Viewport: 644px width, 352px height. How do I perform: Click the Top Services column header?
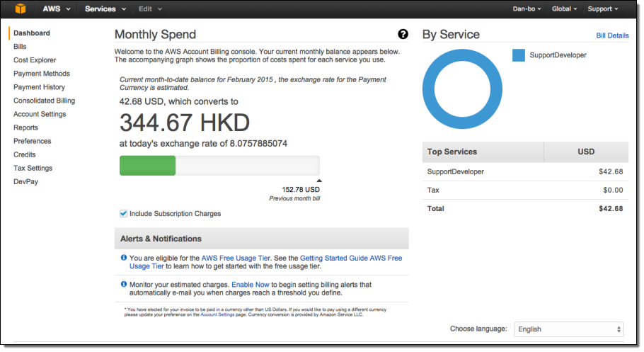tap(483, 152)
